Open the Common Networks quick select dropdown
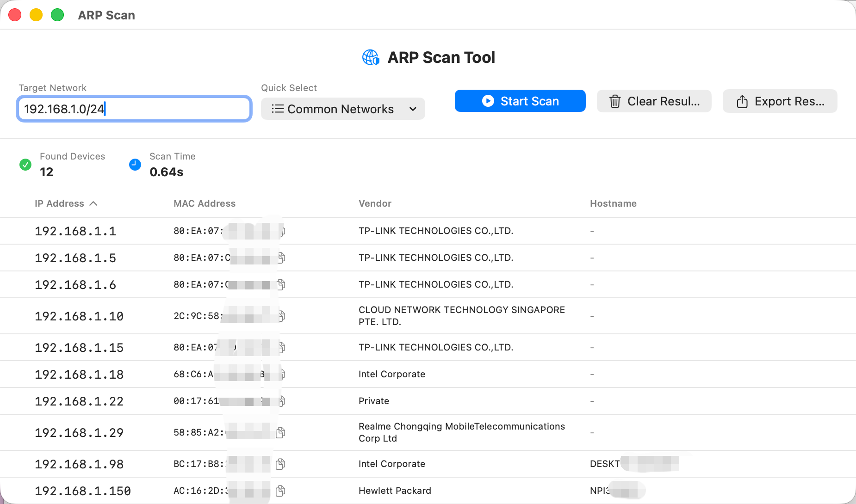Viewport: 856px width, 504px height. pos(342,109)
